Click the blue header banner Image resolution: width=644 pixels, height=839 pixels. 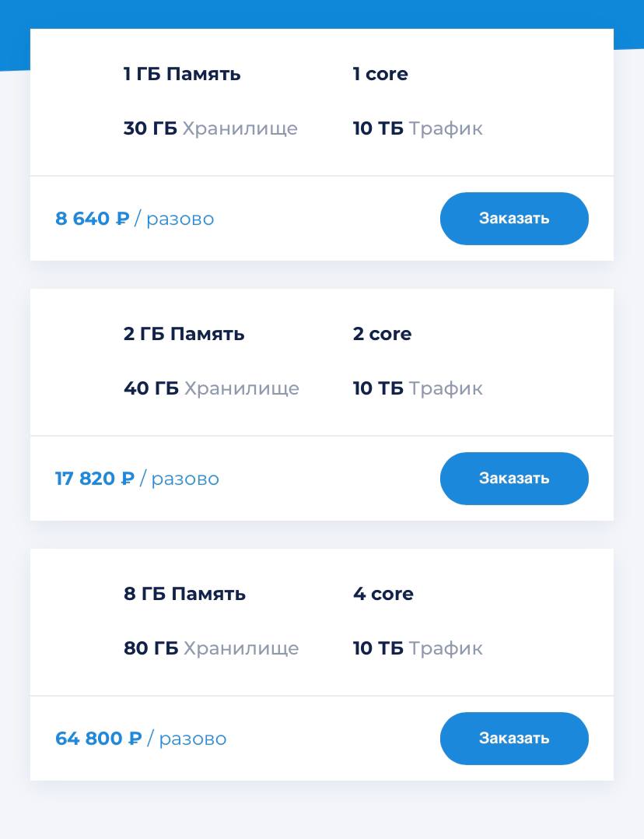(322, 13)
